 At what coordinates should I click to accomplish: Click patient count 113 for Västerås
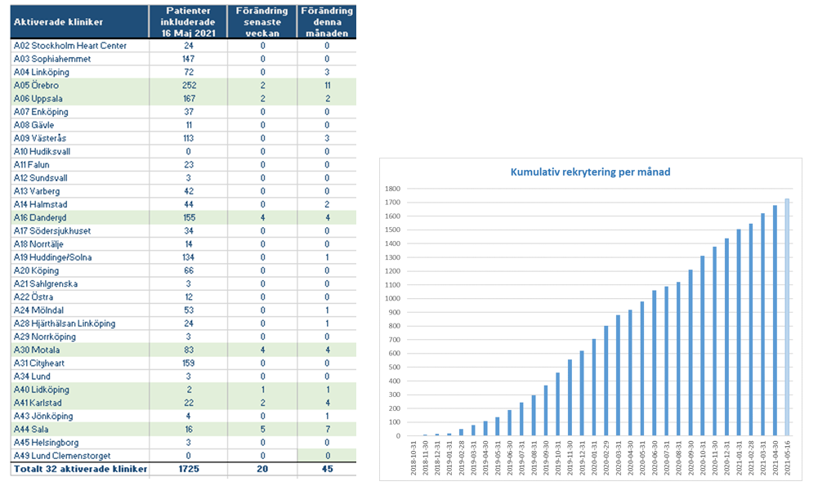(188, 138)
